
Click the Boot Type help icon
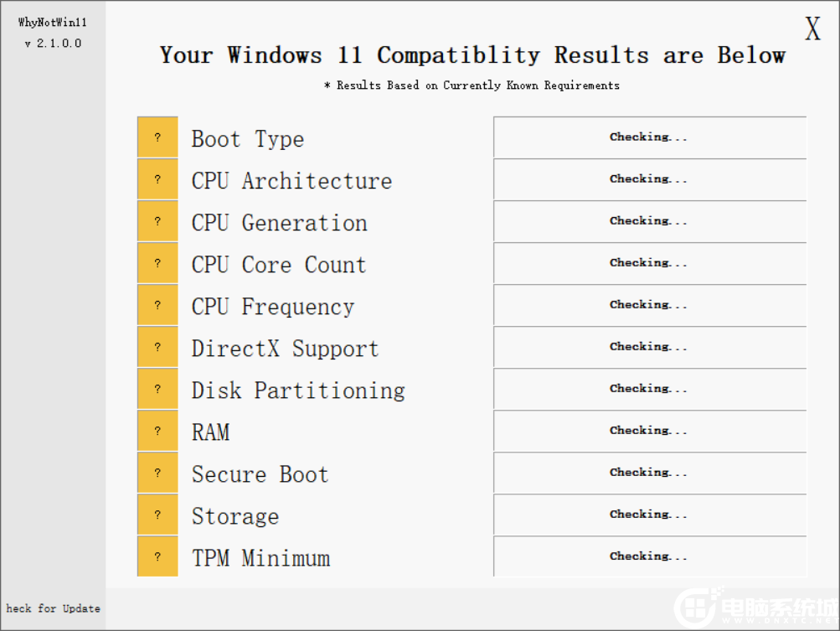[x=157, y=137]
